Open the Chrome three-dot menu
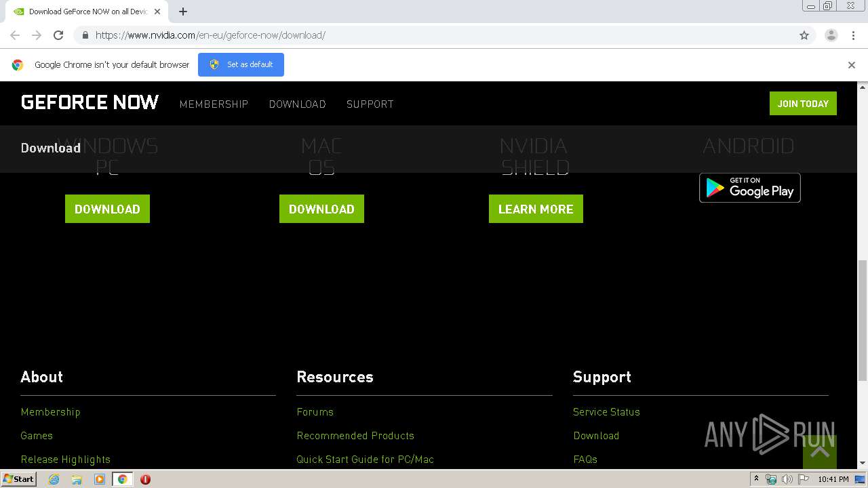This screenshot has height=488, width=868. pos(853,35)
